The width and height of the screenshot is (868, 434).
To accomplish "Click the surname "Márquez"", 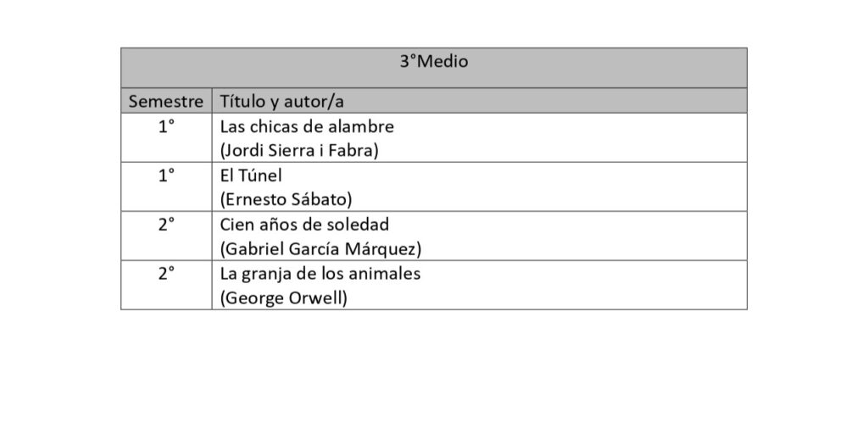I will tap(388, 249).
